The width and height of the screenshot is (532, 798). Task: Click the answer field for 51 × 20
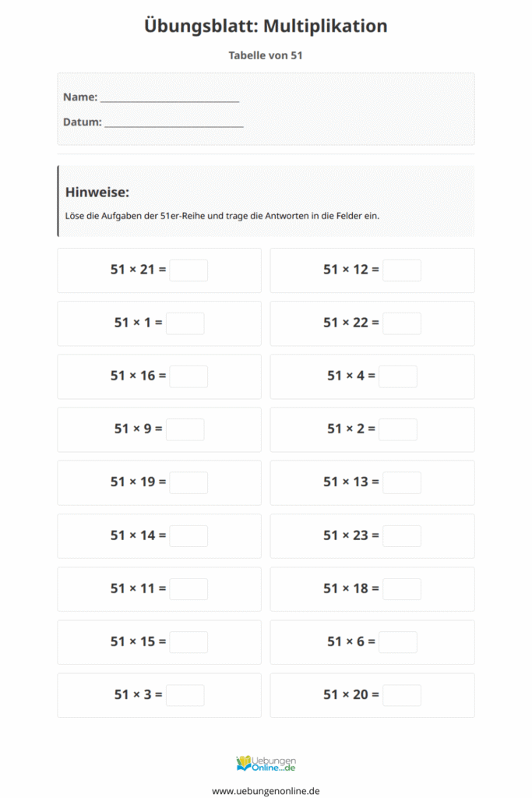(401, 695)
